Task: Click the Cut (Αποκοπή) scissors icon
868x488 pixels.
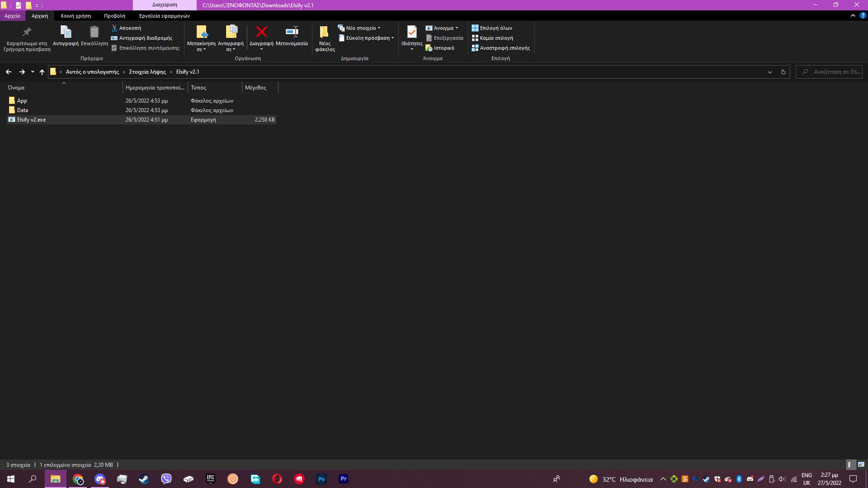Action: 114,28
